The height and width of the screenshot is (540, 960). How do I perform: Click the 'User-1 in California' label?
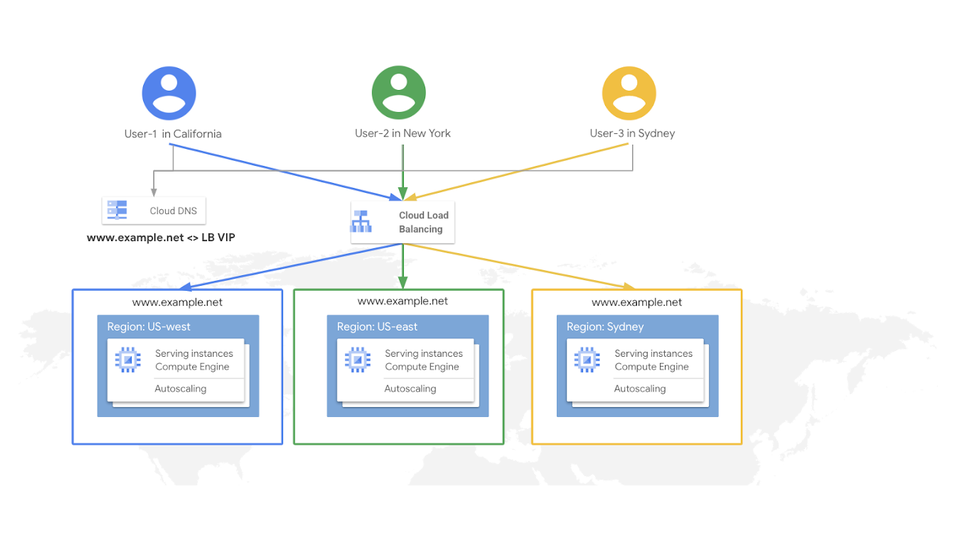pyautogui.click(x=173, y=134)
